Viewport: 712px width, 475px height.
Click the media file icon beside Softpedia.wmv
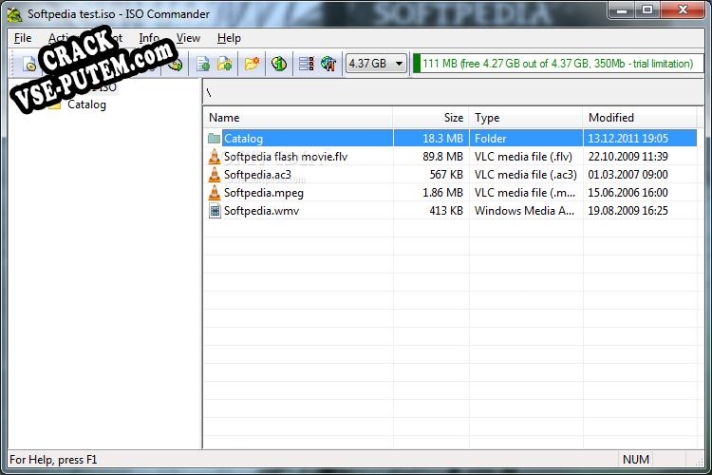coord(214,211)
